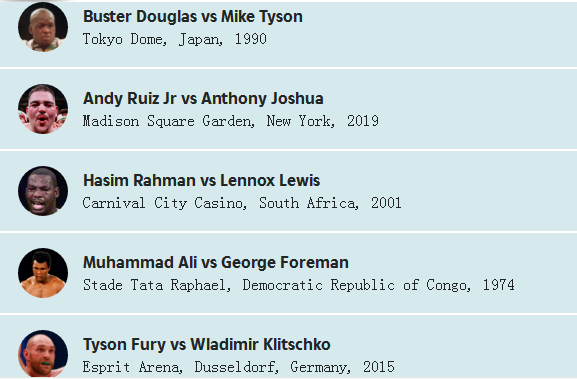This screenshot has width=577, height=379.
Task: Open the Buster Douglas vs Mike Tyson title
Action: 193,17
